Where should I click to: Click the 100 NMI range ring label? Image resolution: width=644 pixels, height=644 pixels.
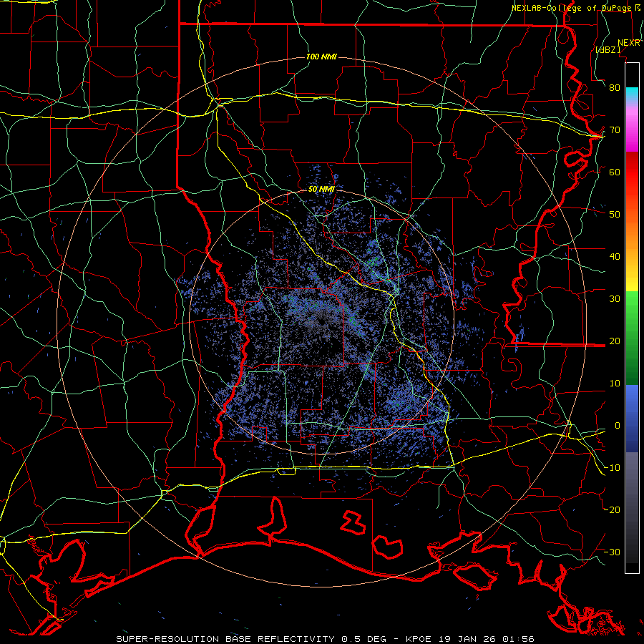pos(321,57)
